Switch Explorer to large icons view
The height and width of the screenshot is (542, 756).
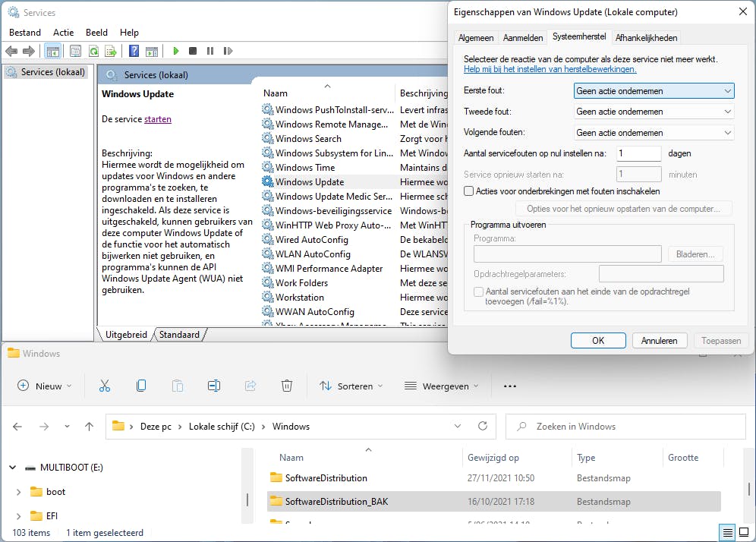745,532
